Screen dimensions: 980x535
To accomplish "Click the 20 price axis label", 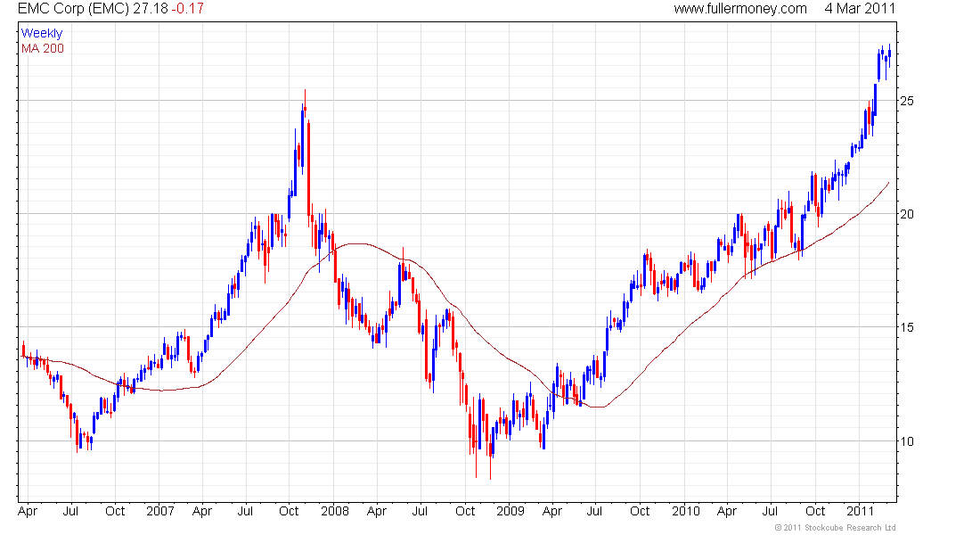I will (906, 214).
